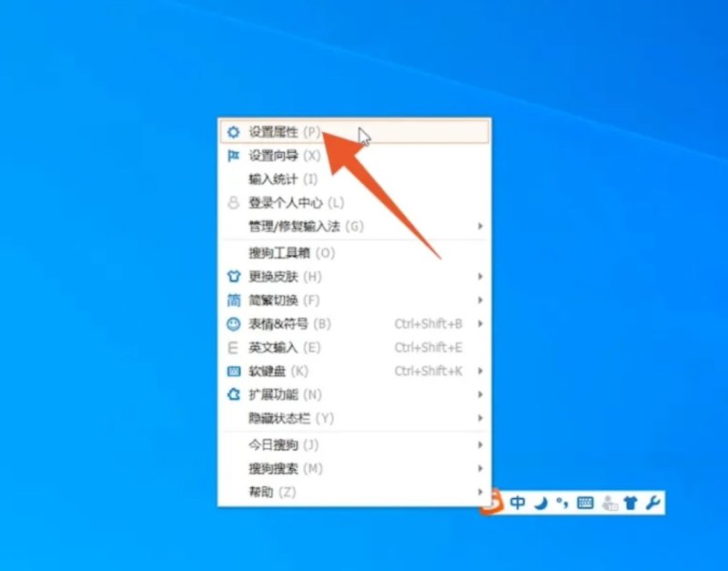728x571 pixels.
Task: Open the skin shirt icon on status bar
Action: tap(631, 503)
